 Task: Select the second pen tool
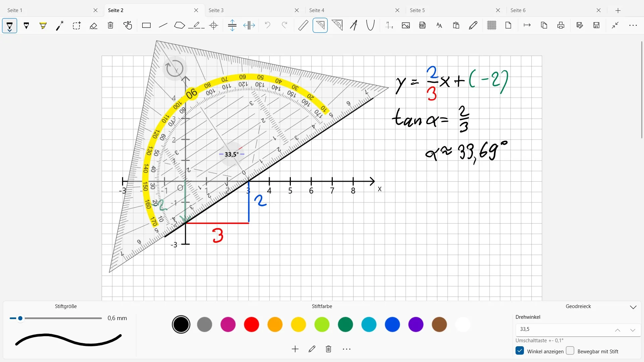point(26,25)
